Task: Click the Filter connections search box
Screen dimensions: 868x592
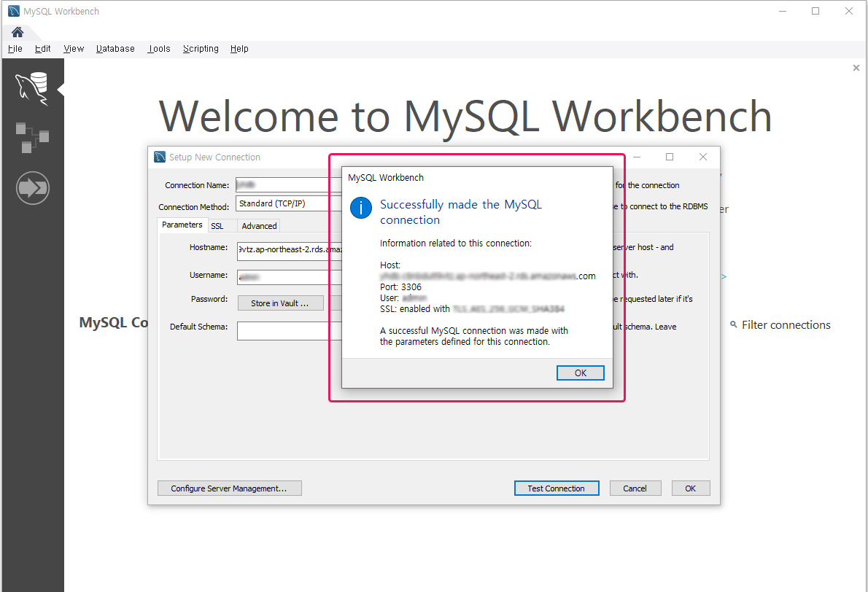Action: click(786, 324)
